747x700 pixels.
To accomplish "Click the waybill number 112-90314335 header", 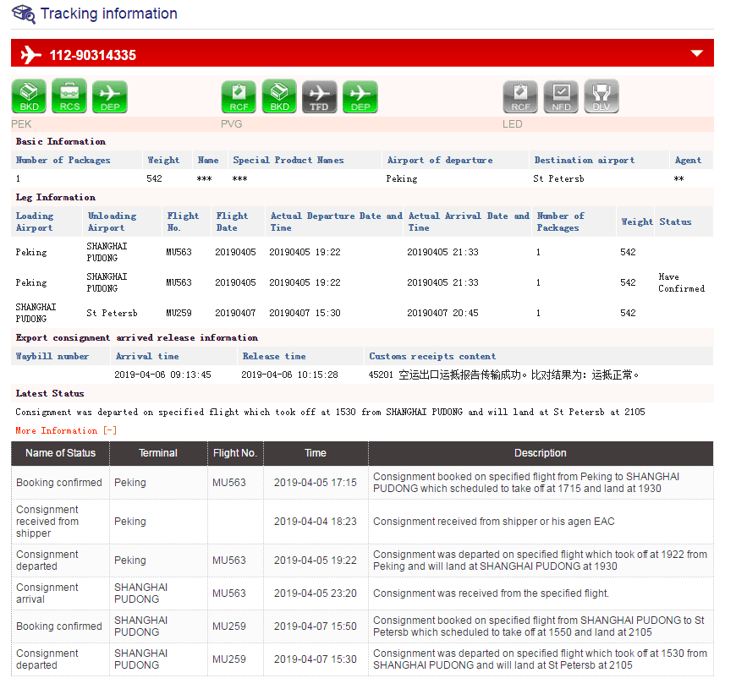I will 92,56.
